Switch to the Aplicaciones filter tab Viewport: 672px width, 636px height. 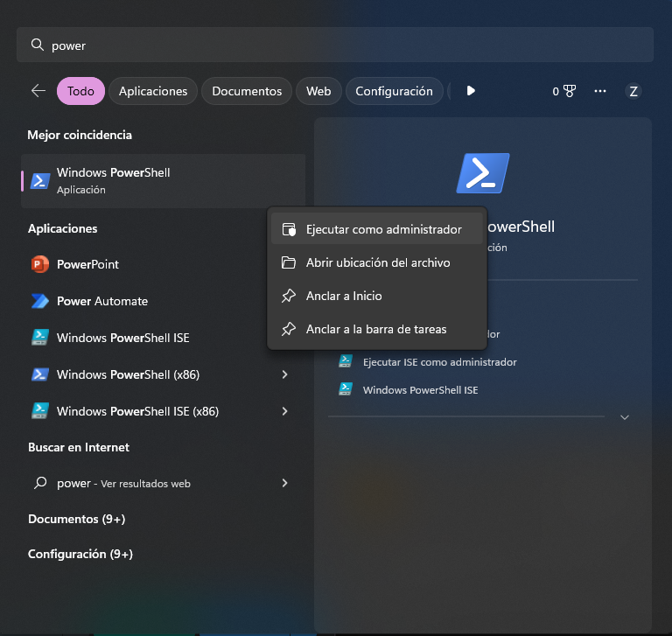[153, 91]
